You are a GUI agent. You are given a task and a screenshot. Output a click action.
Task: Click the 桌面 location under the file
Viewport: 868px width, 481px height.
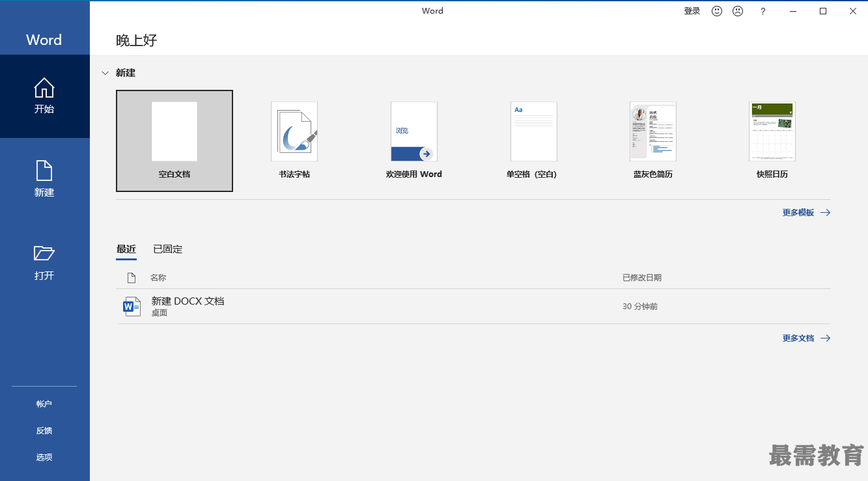click(x=160, y=313)
